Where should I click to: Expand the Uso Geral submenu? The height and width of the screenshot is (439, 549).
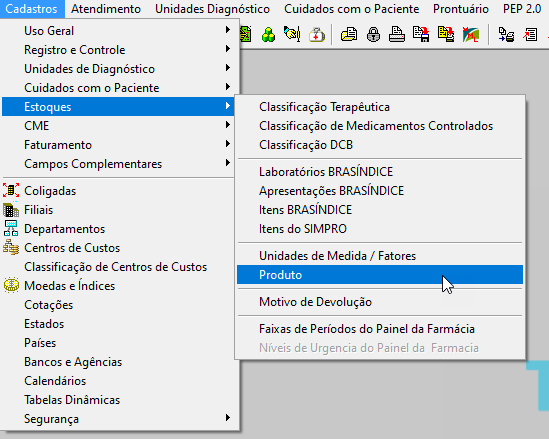(x=119, y=31)
